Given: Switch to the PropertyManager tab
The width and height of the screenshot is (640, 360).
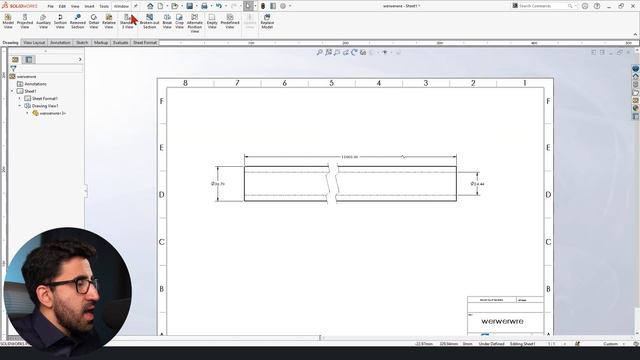Looking at the screenshot, I should coord(29,60).
